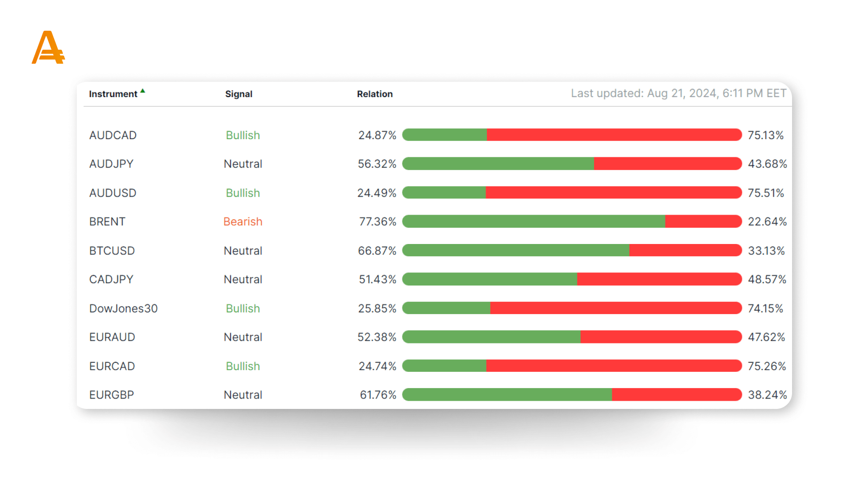This screenshot has width=868, height=488.
Task: Select the AUDCAD instrument row
Action: point(113,135)
